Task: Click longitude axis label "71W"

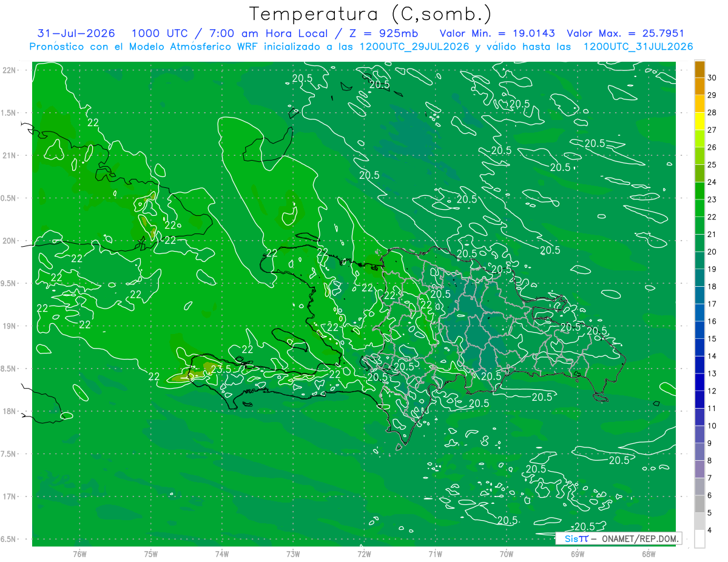Action: (x=435, y=554)
